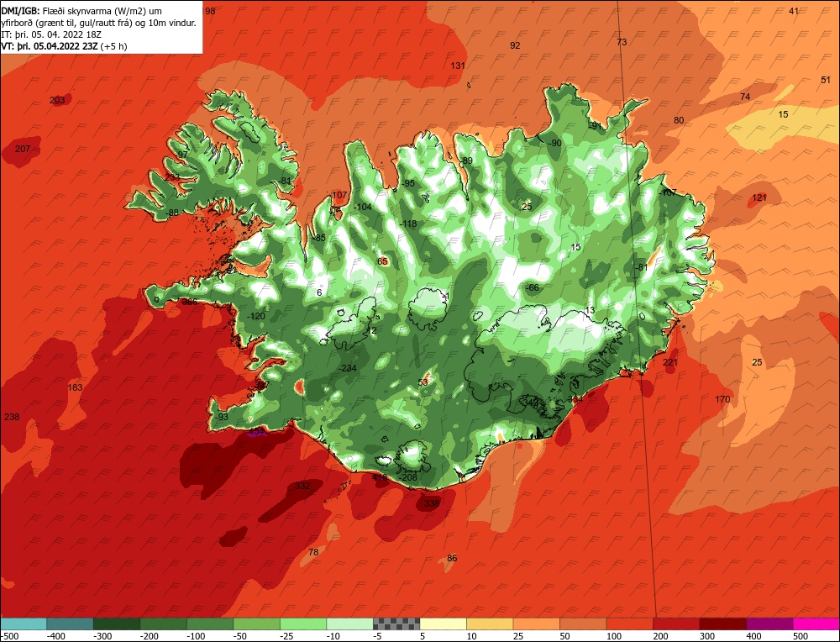Click the value -118 on the map

409,224
